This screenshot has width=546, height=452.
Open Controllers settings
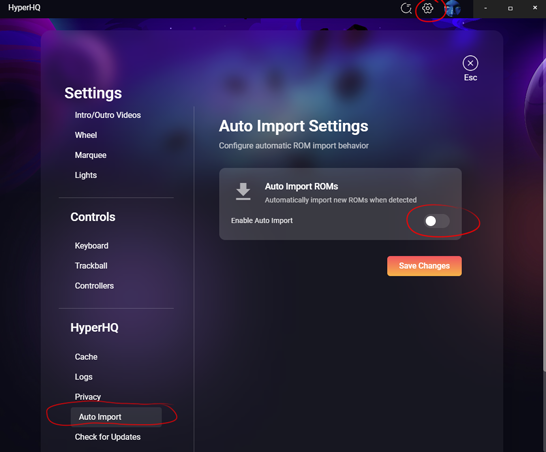[x=94, y=286]
